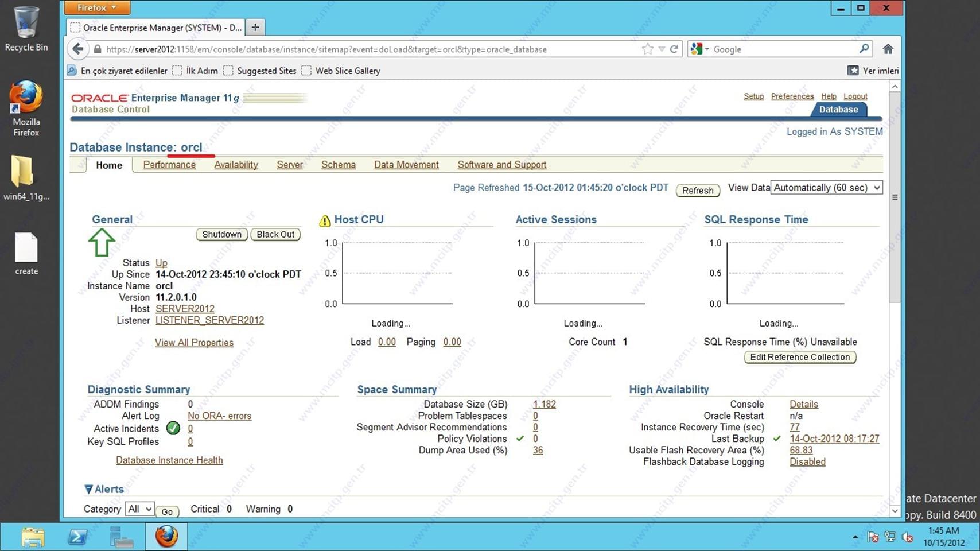980x551 pixels.
Task: Click the reload page icon
Action: [674, 49]
